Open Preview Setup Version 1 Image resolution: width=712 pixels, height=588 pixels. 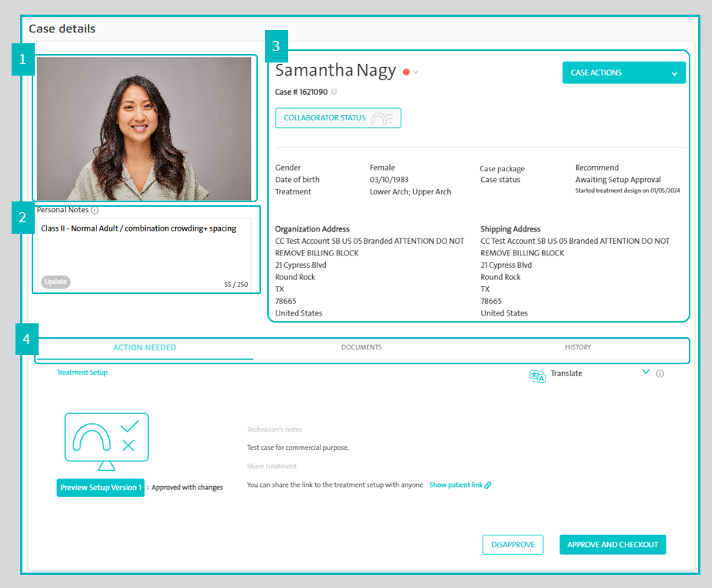click(100, 488)
